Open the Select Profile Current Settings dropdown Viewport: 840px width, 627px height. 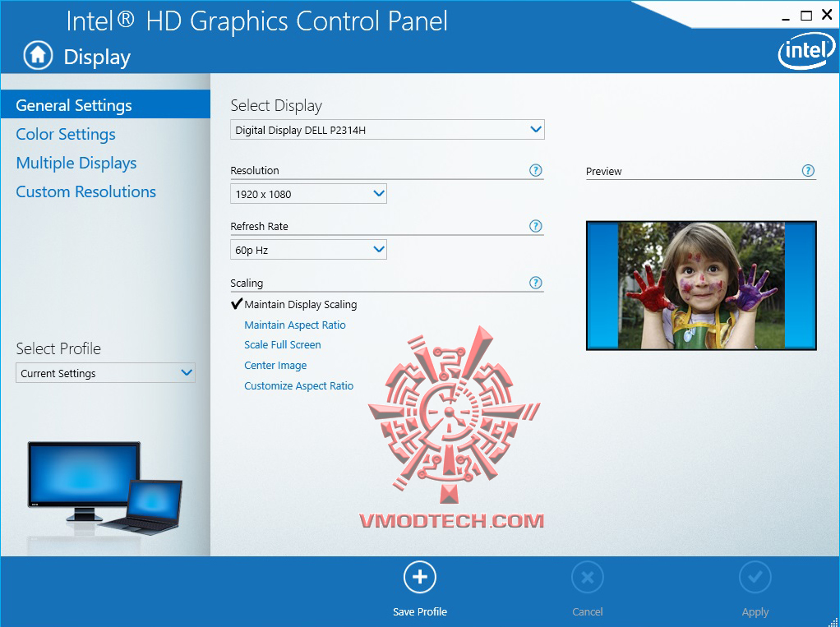coord(105,372)
